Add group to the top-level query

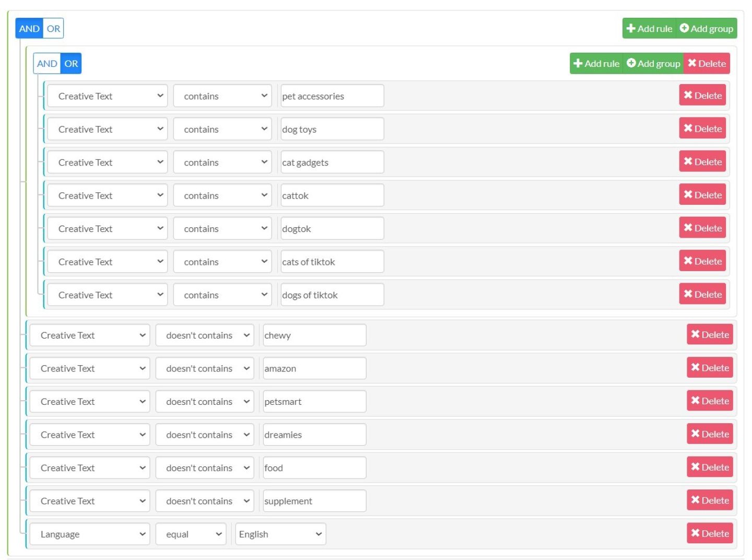coord(707,29)
